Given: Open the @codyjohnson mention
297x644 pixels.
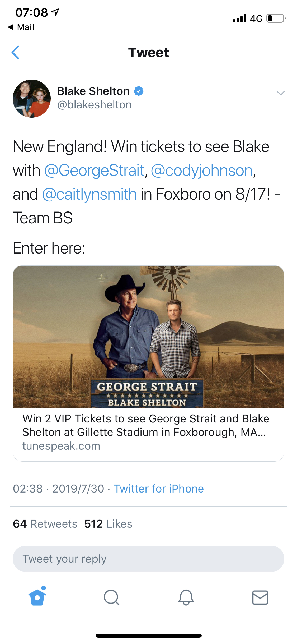Looking at the screenshot, I should tap(202, 171).
